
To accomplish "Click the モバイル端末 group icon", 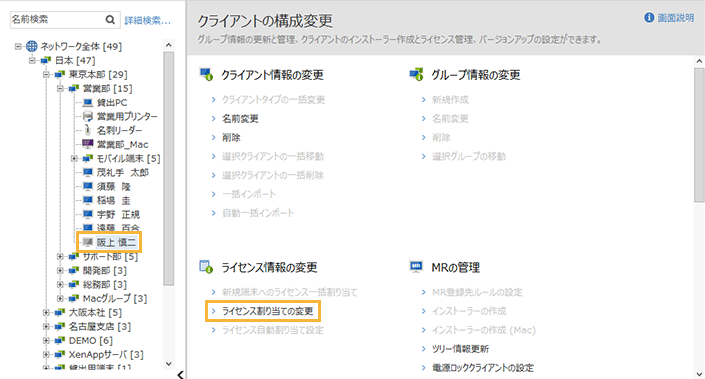I will pos(88,158).
